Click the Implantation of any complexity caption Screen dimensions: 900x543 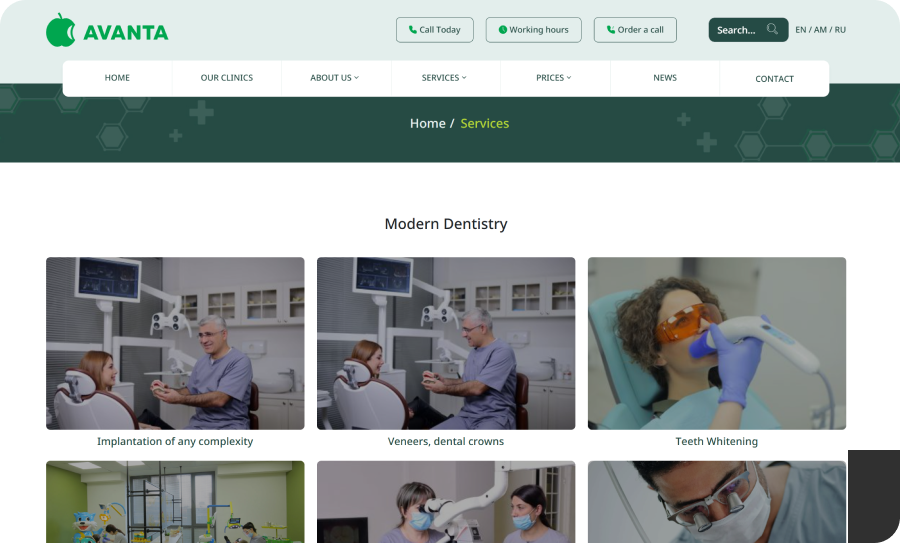pyautogui.click(x=175, y=441)
